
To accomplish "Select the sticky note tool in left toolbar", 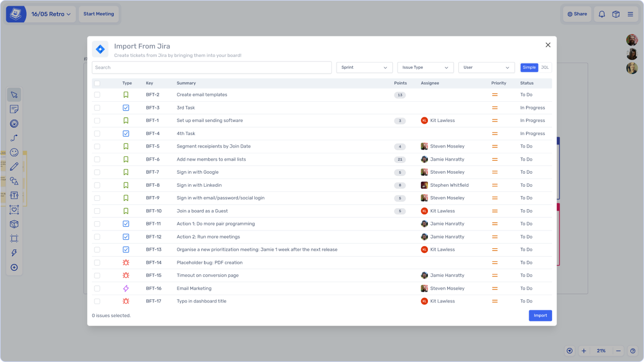I will click(x=14, y=109).
